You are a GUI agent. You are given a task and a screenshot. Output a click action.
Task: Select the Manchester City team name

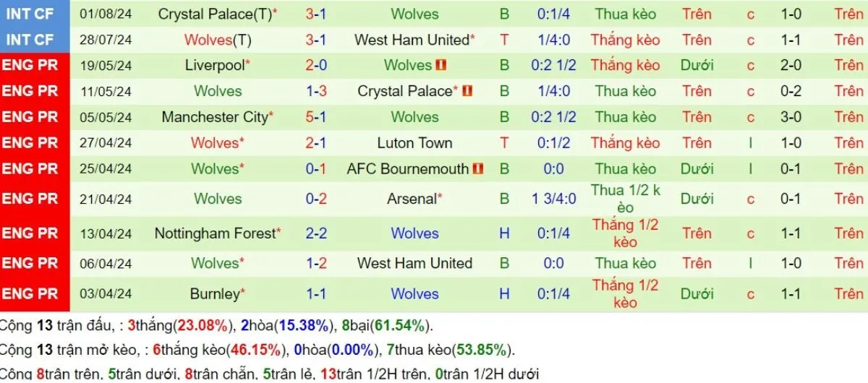point(215,117)
